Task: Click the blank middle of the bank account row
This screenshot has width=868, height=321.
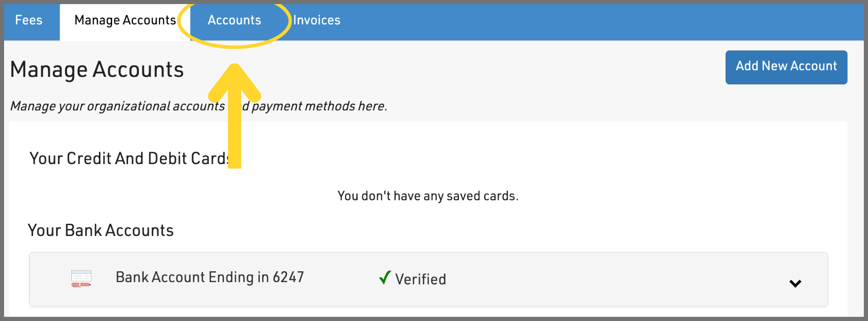Action: click(610, 279)
